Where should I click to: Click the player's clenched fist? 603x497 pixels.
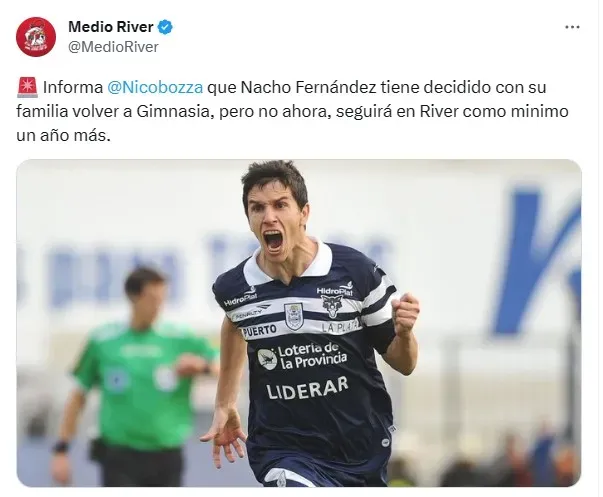pos(405,315)
